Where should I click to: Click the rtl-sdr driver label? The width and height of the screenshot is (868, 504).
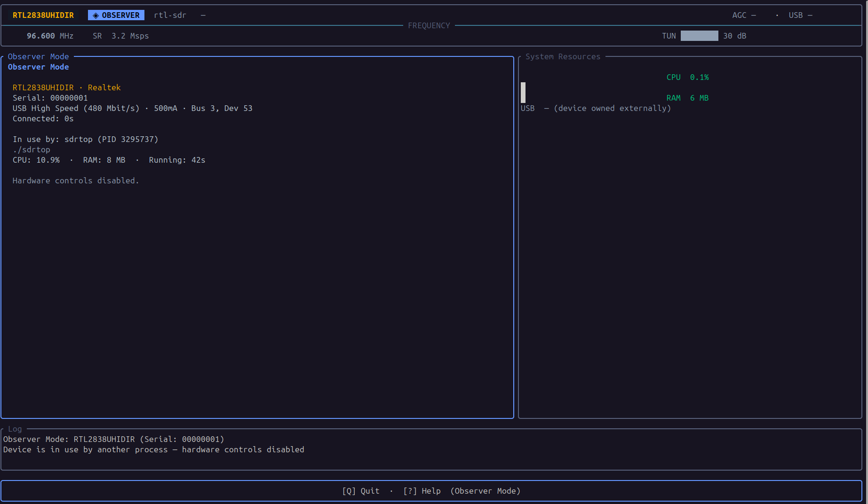point(170,15)
